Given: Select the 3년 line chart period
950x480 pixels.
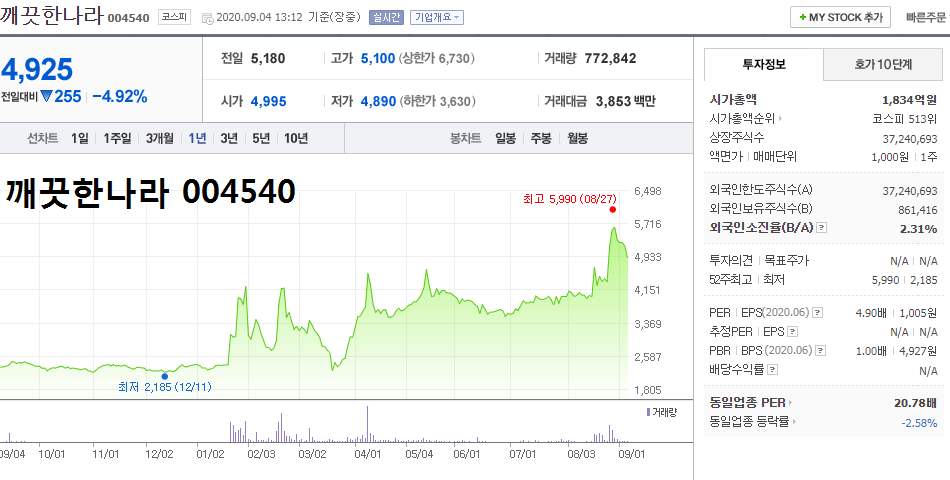Looking at the screenshot, I should pyautogui.click(x=229, y=138).
